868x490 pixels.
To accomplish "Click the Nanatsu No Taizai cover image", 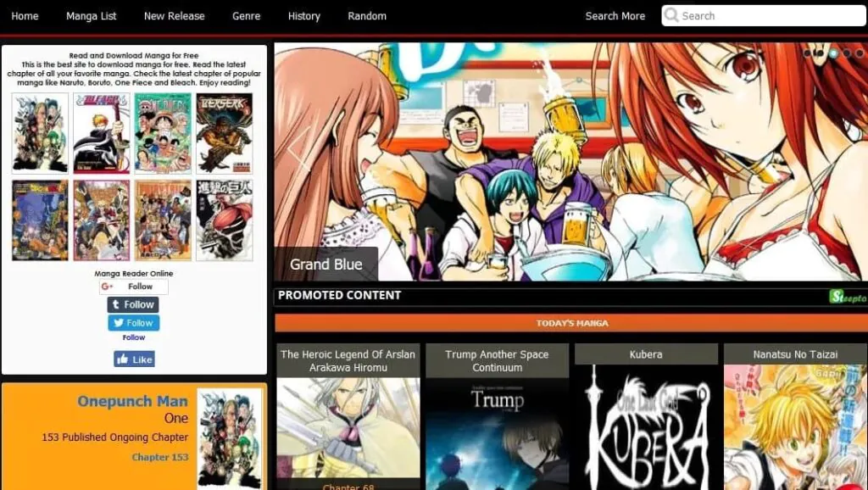I will [x=795, y=427].
